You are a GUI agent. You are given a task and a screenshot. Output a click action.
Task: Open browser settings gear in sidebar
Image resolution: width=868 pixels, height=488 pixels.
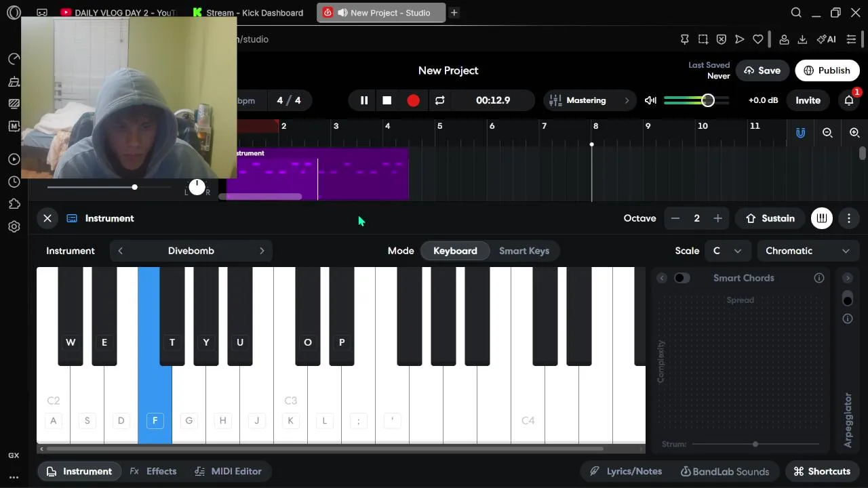[14, 227]
